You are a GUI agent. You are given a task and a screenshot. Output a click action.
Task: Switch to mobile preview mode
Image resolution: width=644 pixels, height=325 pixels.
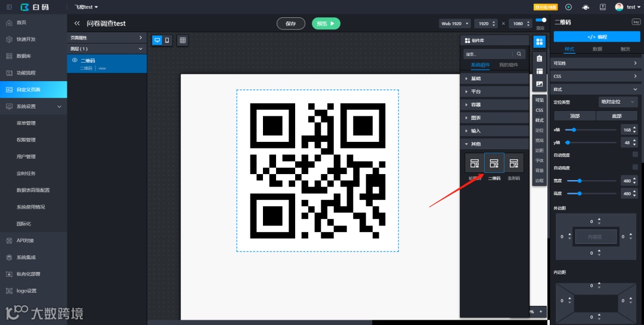coord(167,41)
